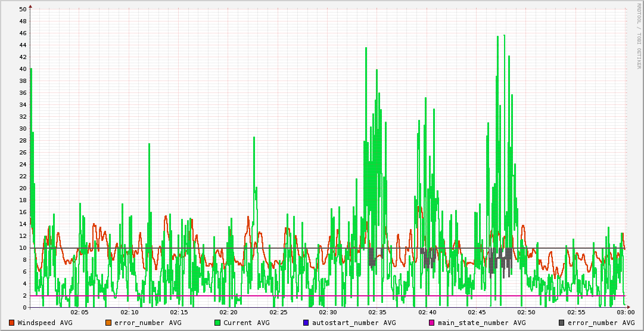Click the y-axis value 50

pyautogui.click(x=23, y=9)
